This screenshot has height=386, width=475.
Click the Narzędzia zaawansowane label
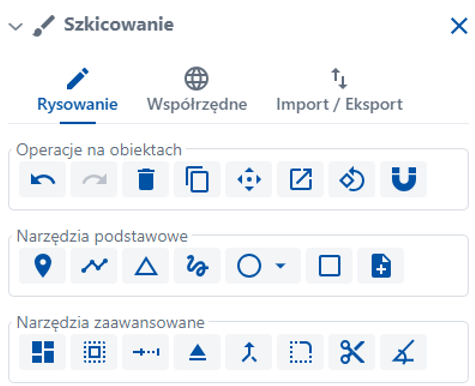(110, 323)
